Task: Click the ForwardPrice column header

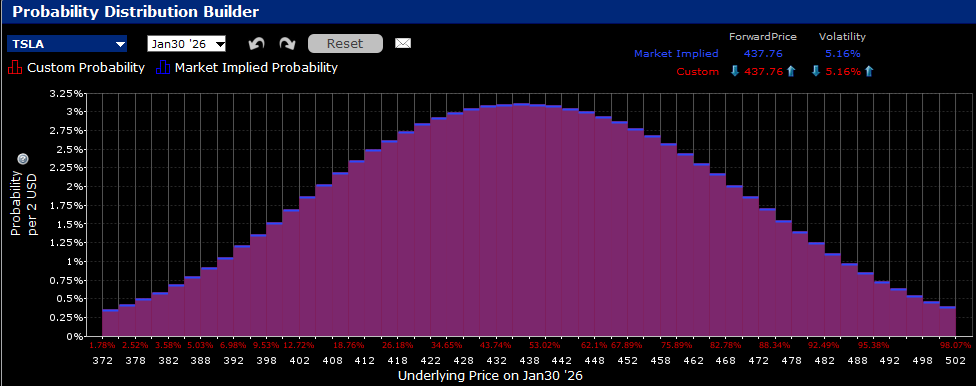Action: [762, 37]
